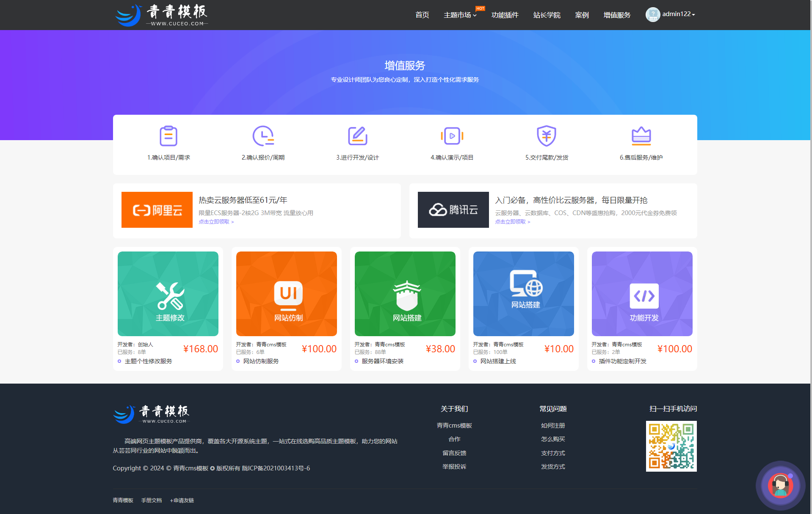Open the floating customer service chat icon
812x514 pixels.
coord(780,485)
